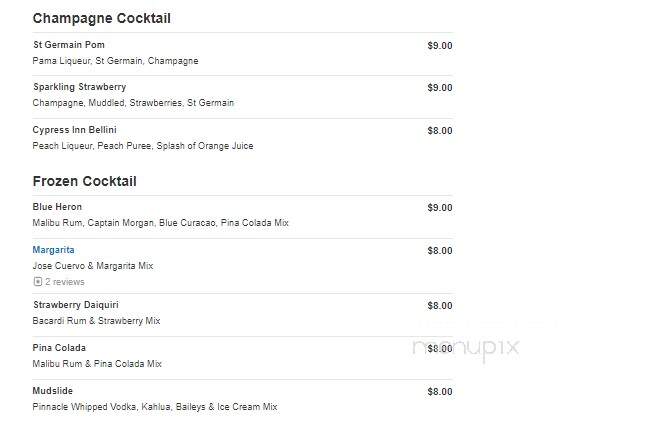Image resolution: width=645 pixels, height=430 pixels.
Task: Click the Cypress Inn Bellini item name
Action: pos(74,130)
